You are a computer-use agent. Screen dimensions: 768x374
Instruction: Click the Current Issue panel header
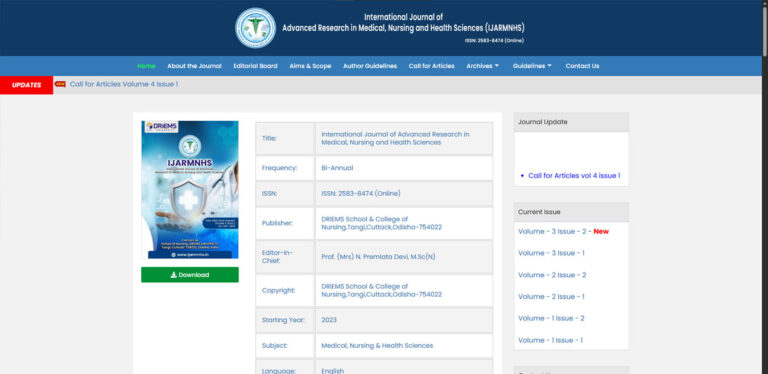(x=571, y=212)
